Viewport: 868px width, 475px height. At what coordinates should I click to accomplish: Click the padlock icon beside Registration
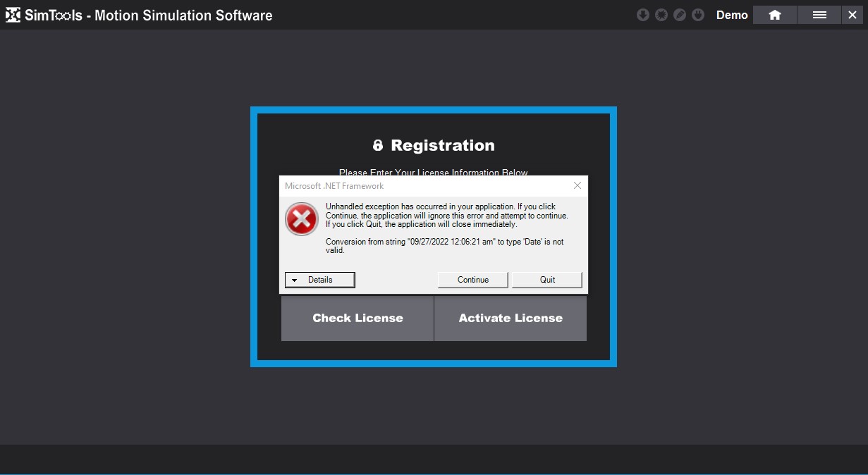378,145
